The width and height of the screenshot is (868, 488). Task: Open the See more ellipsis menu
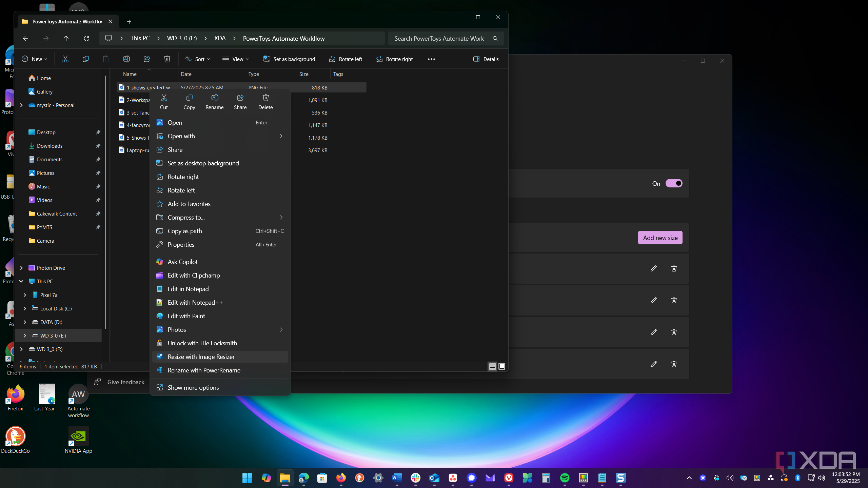point(431,59)
